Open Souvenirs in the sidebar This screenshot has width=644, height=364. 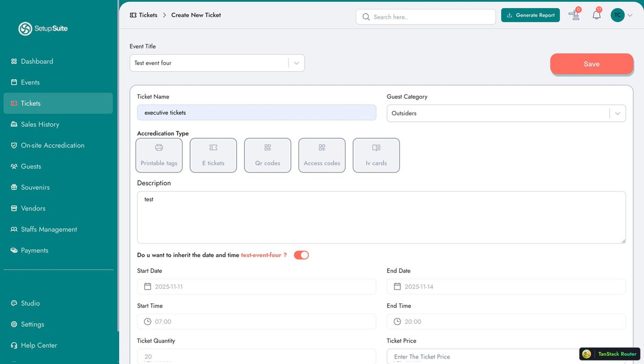coord(58,188)
